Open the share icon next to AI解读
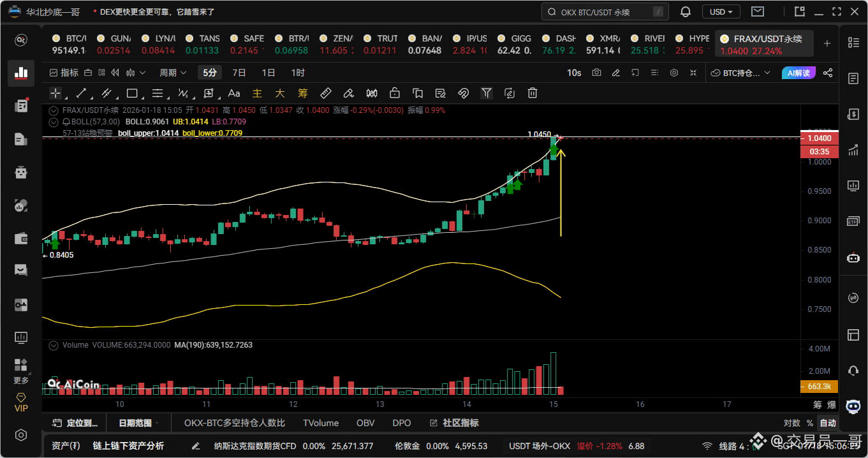The image size is (868, 458). tap(828, 72)
